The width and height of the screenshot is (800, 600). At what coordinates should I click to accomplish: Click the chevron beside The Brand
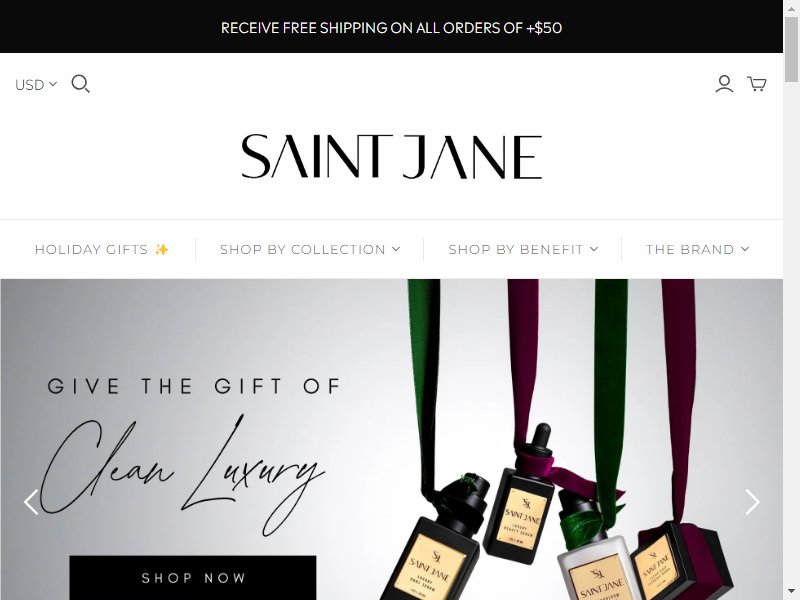745,249
